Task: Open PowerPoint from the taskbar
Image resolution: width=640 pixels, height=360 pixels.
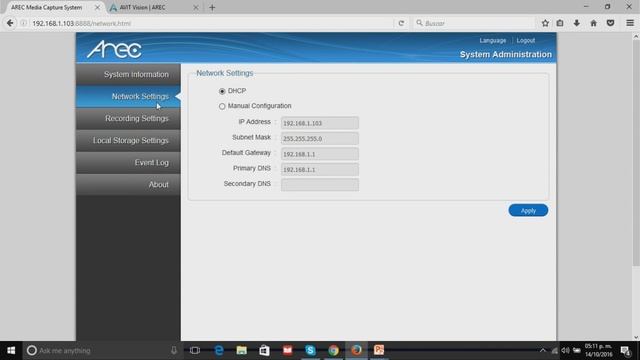Action: 379,351
